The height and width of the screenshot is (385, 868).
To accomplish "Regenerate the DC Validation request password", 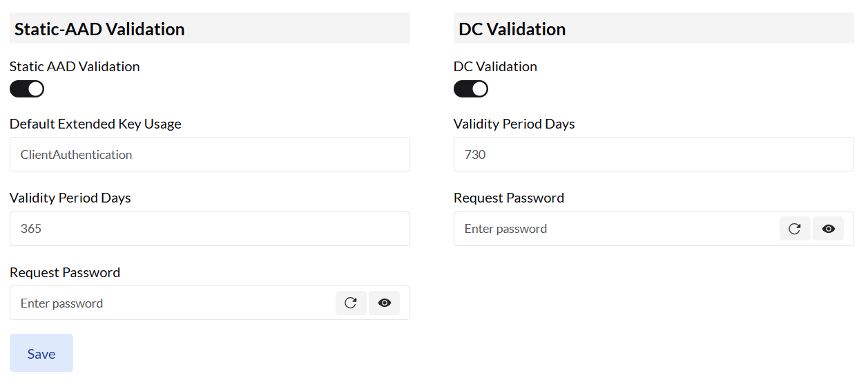I will tap(795, 229).
